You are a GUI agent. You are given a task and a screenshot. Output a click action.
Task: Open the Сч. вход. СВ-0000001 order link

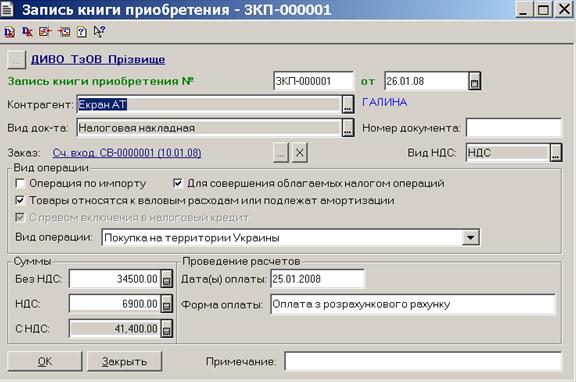pos(127,153)
